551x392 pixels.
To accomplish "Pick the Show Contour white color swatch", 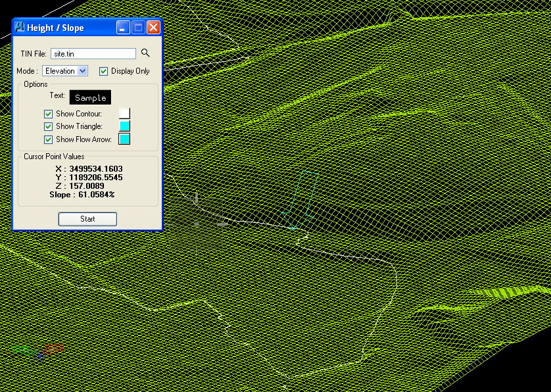I will coord(124,113).
